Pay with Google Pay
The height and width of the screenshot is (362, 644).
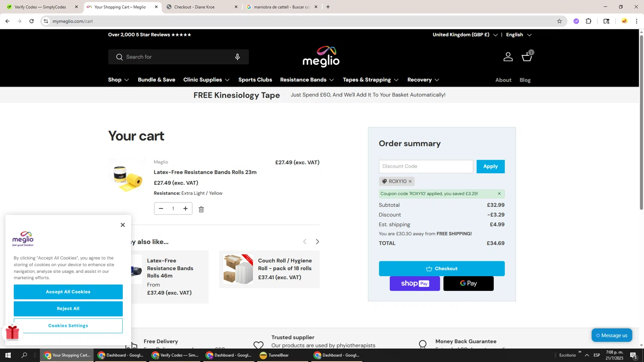468,284
